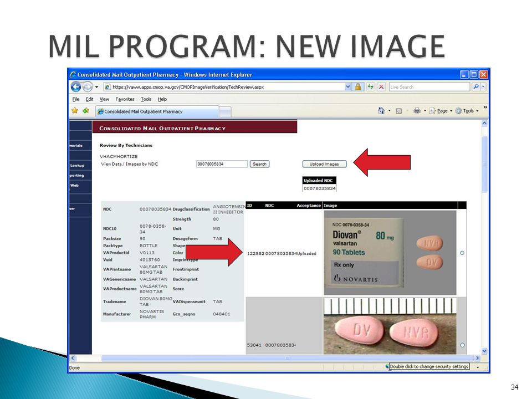
Task: Open the Page dropdown menu
Action: tap(441, 111)
